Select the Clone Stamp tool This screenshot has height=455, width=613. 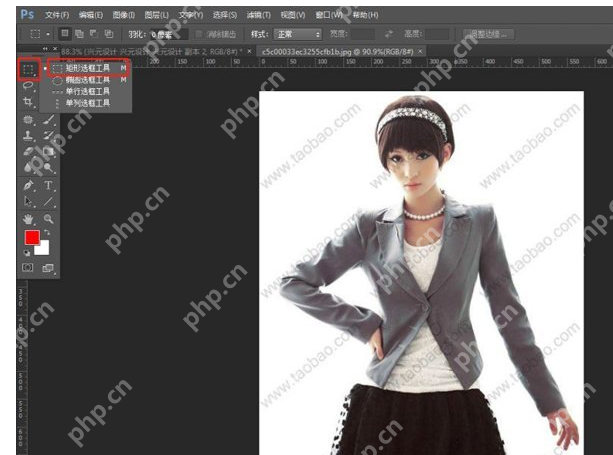point(28,135)
